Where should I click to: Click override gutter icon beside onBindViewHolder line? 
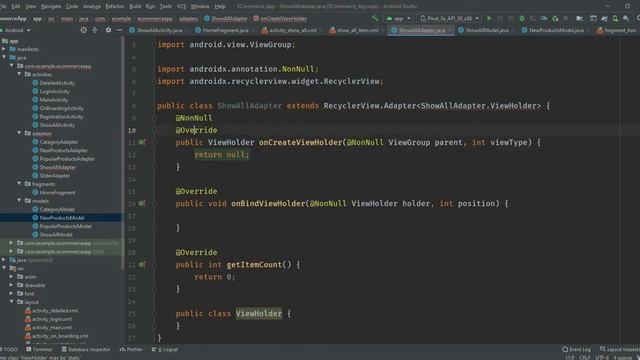click(141, 203)
